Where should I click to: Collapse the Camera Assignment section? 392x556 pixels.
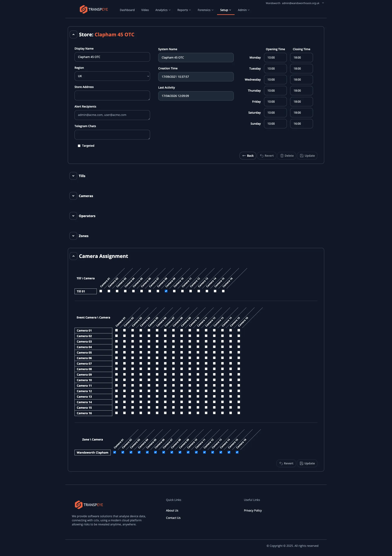click(73, 256)
